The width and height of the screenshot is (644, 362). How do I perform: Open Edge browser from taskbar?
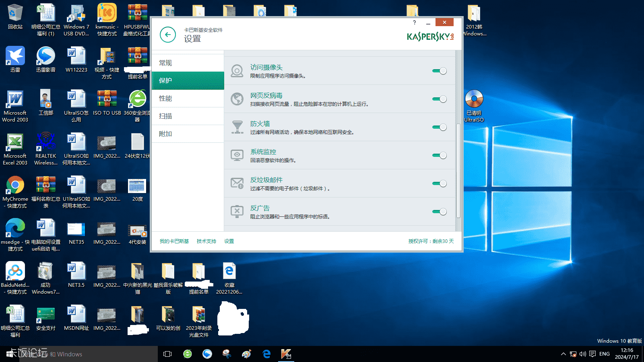coord(266,354)
